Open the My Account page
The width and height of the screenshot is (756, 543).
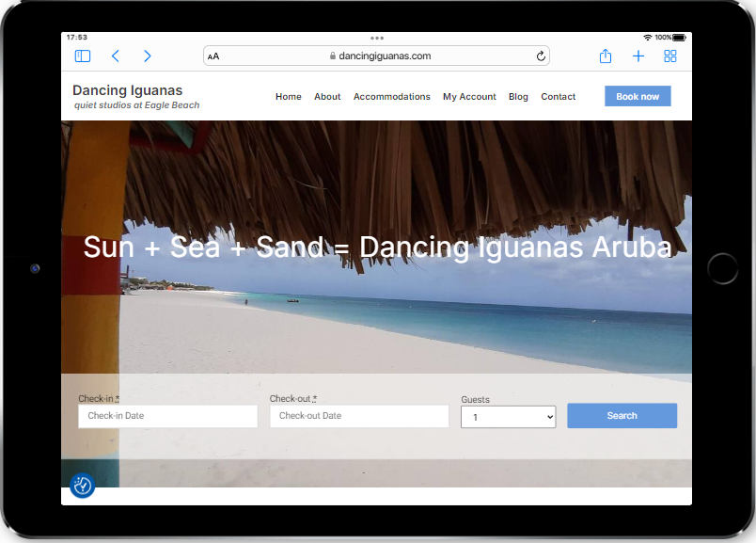[469, 97]
